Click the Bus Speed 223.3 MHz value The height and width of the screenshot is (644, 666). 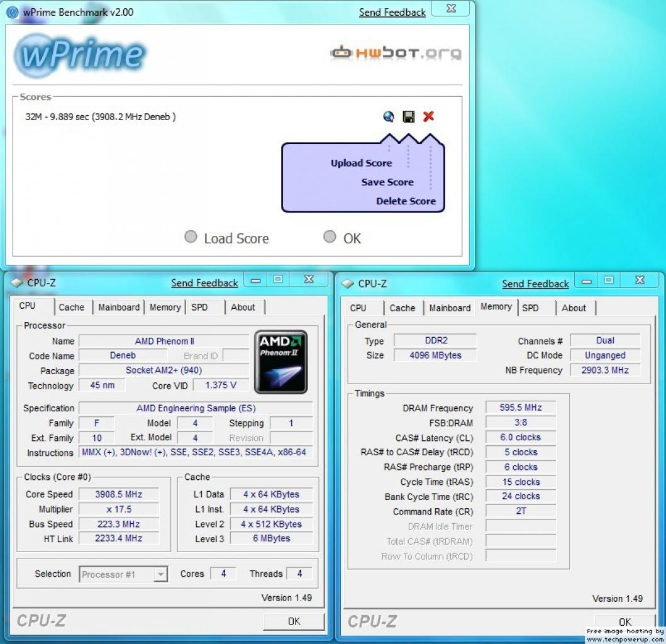pos(118,525)
